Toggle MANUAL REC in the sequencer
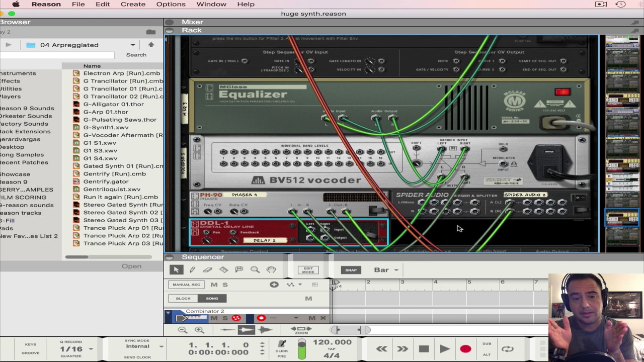Viewport: 644px width, 362px height. coord(187,285)
